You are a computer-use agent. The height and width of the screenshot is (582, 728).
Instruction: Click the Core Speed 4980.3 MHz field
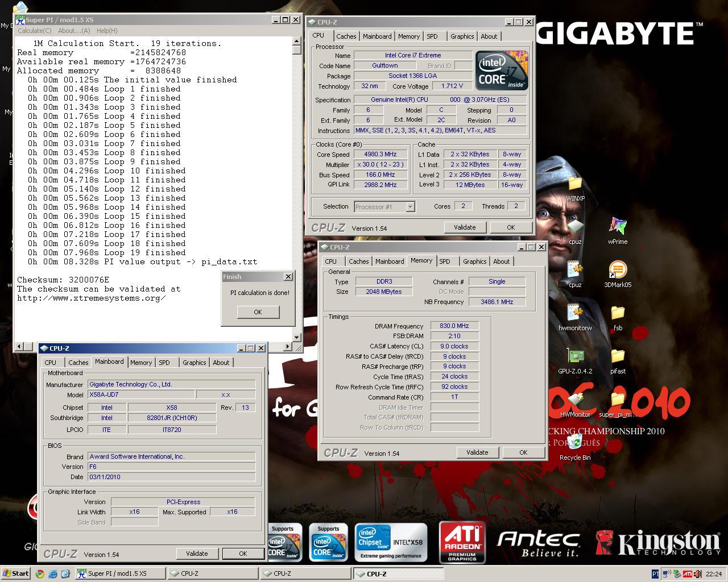pos(381,154)
